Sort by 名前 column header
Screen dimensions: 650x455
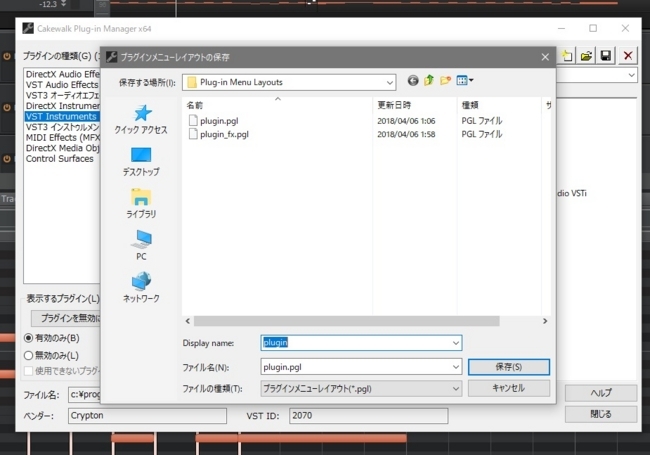[277, 105]
